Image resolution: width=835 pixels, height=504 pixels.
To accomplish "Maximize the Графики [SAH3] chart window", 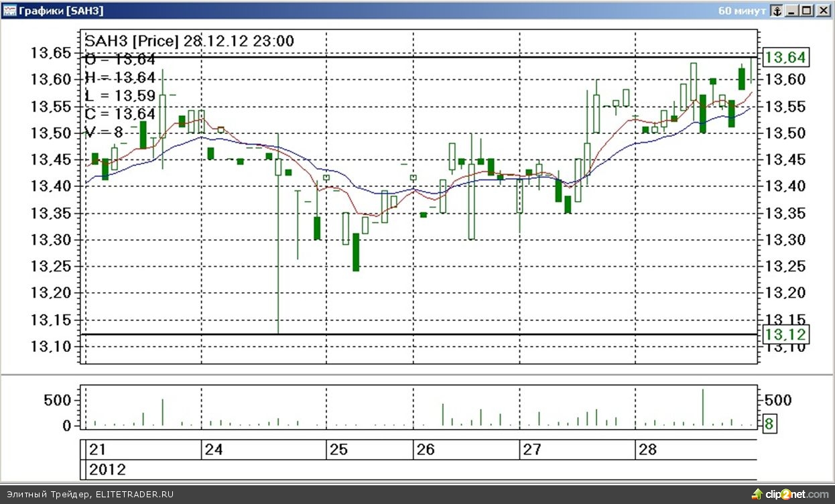I will pyautogui.click(x=806, y=11).
